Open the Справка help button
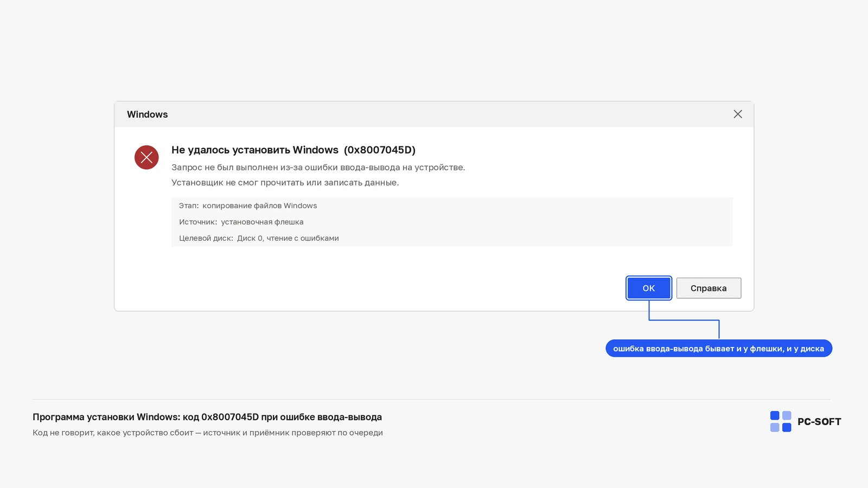 709,288
